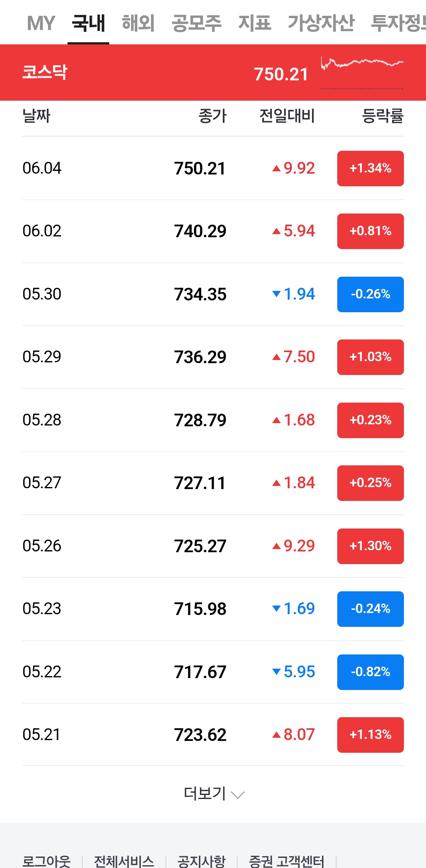Click the up arrow beside 9.92
The image size is (426, 868).
click(277, 169)
